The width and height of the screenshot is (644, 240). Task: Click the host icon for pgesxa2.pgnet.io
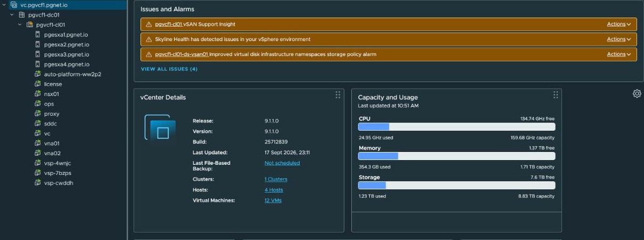[x=38, y=44]
